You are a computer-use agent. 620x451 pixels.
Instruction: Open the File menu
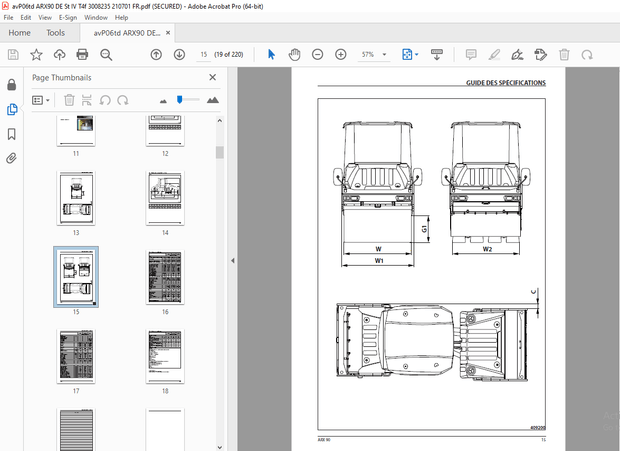8,17
